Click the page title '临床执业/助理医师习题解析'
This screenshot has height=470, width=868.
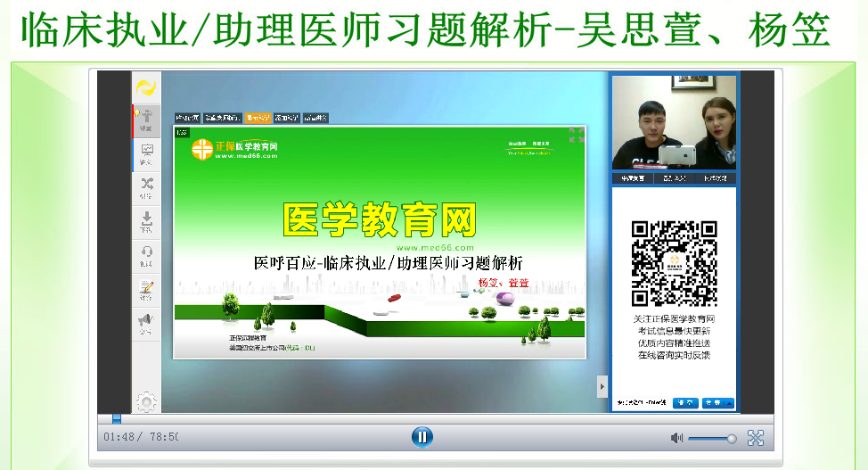tap(287, 29)
